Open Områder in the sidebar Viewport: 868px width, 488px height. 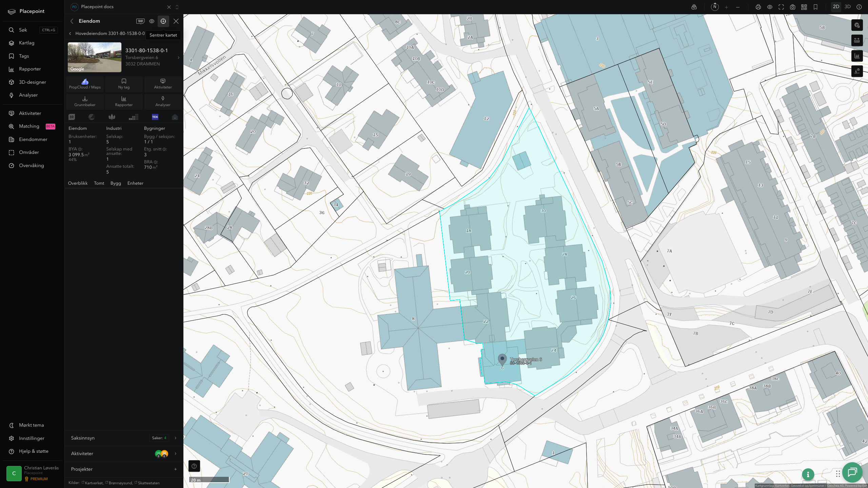click(33, 152)
